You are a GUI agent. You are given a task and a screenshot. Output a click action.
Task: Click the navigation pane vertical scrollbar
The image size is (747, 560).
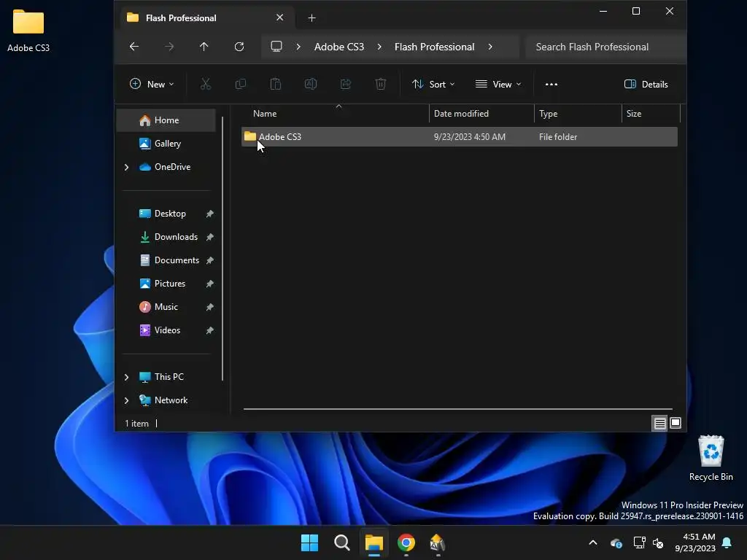pos(222,248)
